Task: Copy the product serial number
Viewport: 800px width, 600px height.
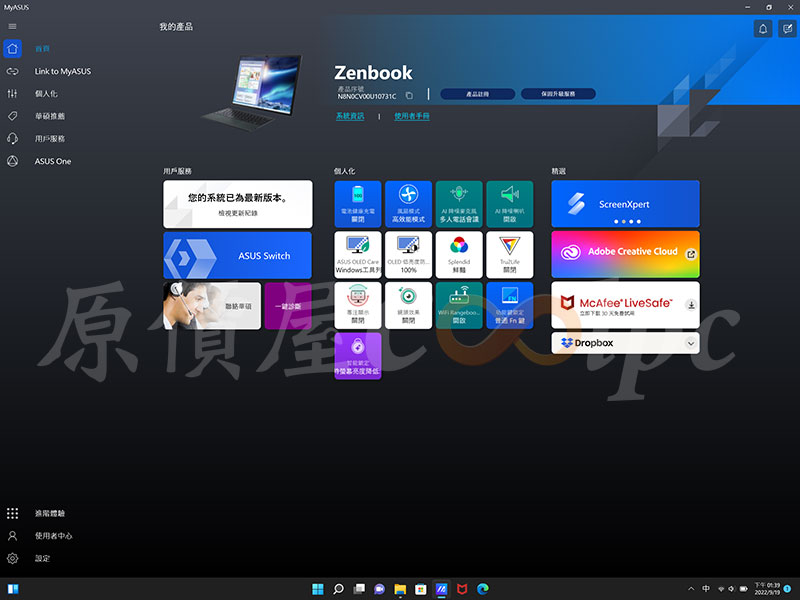Action: [x=409, y=95]
